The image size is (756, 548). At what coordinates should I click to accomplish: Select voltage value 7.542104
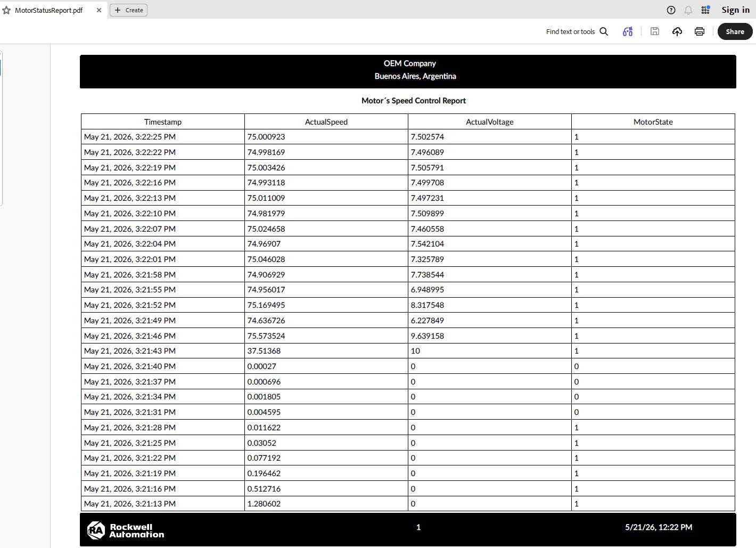[428, 244]
